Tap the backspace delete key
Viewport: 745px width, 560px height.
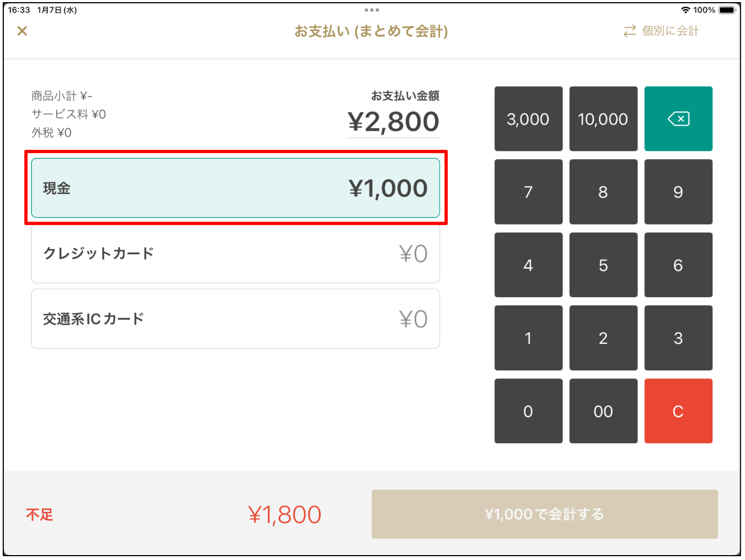pos(678,118)
